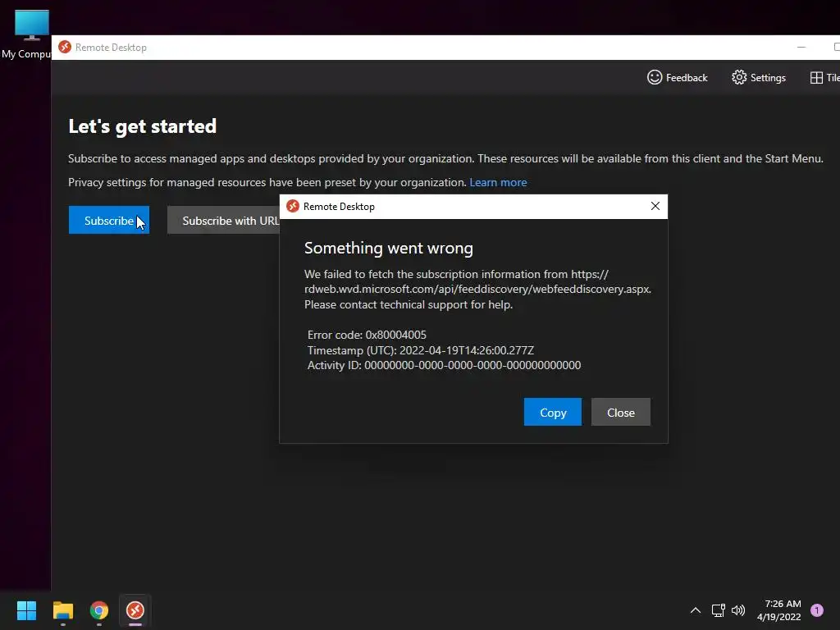Viewport: 840px width, 630px height.
Task: Click 'Something went wrong' heading
Action: (x=388, y=248)
